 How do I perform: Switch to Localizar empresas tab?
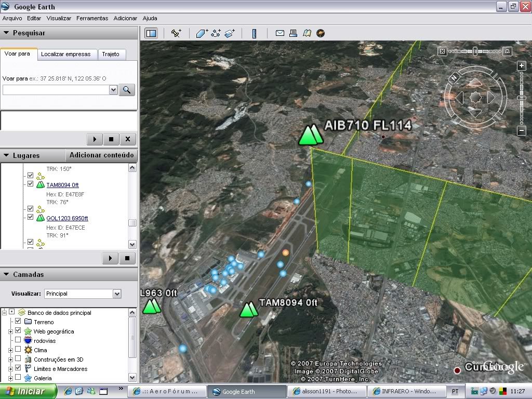(66, 54)
